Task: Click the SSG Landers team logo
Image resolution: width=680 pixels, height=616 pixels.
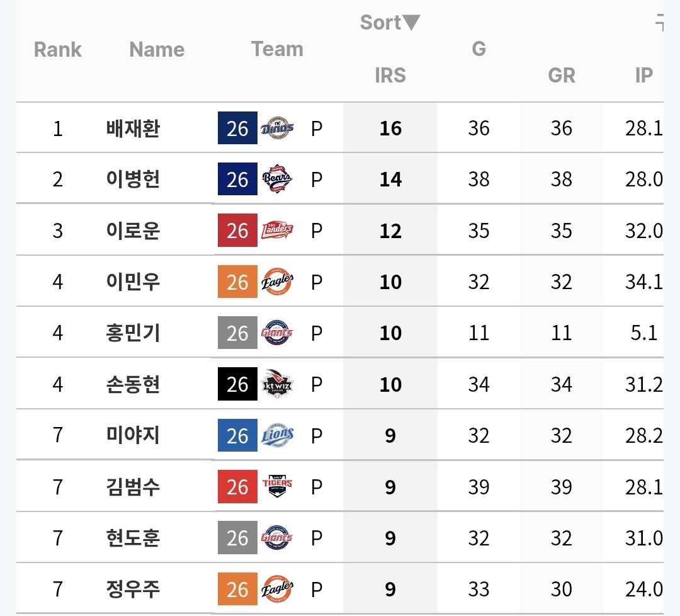Action: tap(277, 231)
